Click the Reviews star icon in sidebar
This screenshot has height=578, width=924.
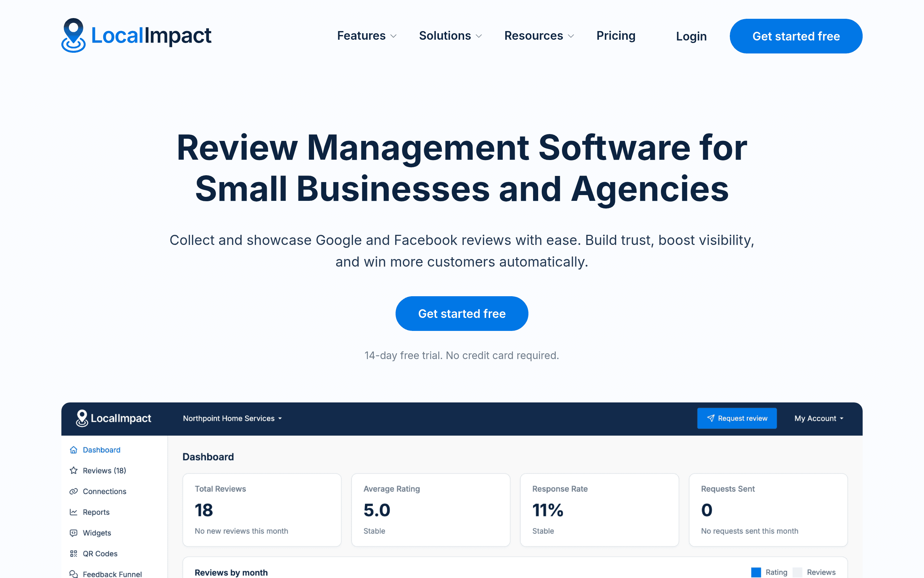coord(74,471)
